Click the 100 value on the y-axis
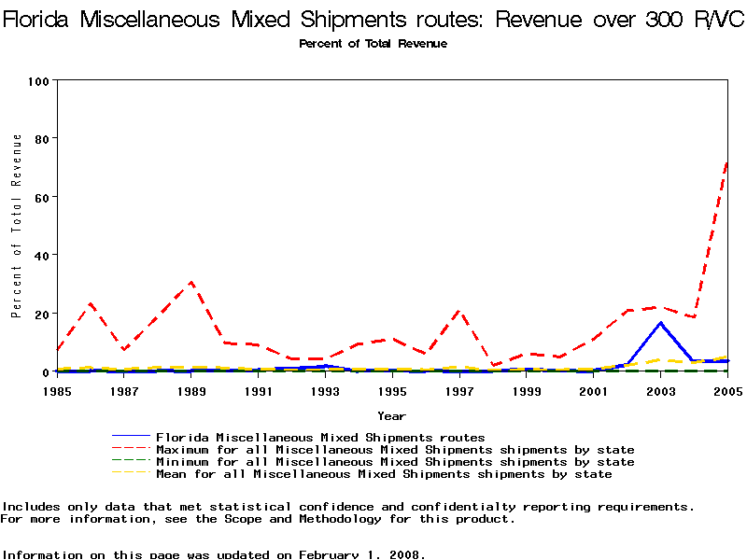 click(37, 81)
